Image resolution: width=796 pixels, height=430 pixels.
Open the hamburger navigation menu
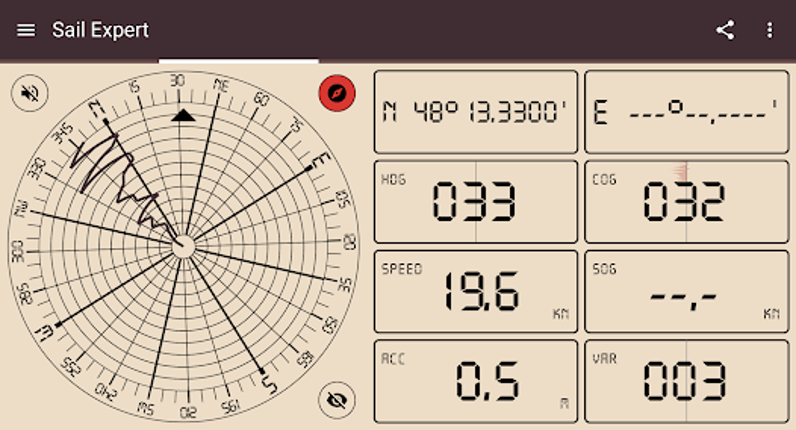coord(26,30)
